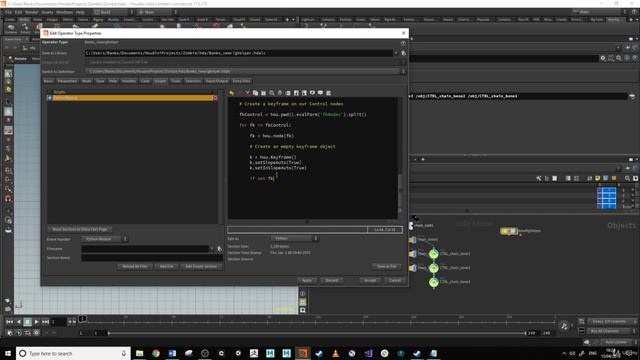Click the magnifier search icon in script editor toolbar
This screenshot has height=360, width=640.
click(x=272, y=93)
